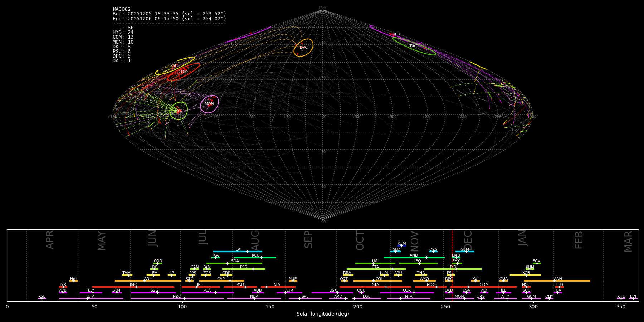Click the AUG month label
This screenshot has height=322, width=644.
255,240
